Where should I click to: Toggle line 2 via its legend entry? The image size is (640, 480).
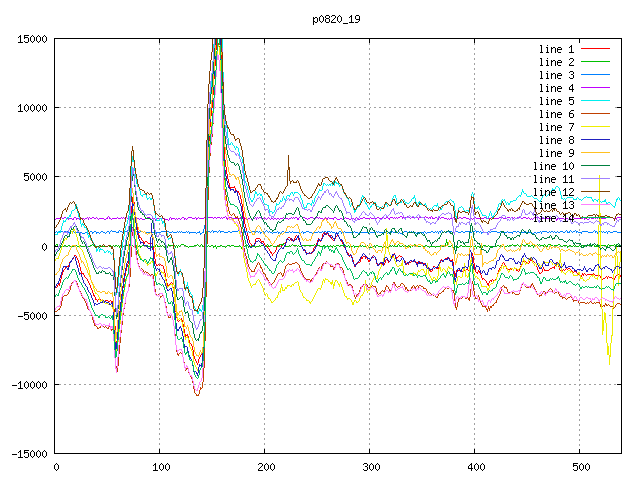coord(556,62)
